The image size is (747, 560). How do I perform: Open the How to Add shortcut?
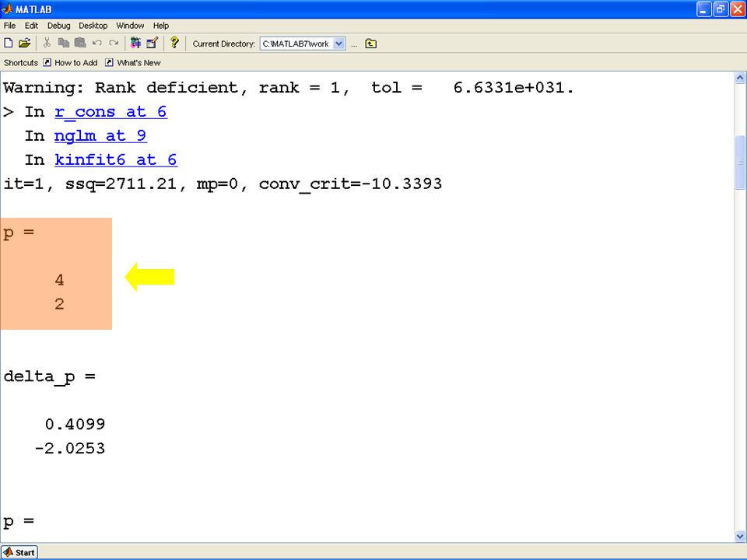(x=71, y=63)
